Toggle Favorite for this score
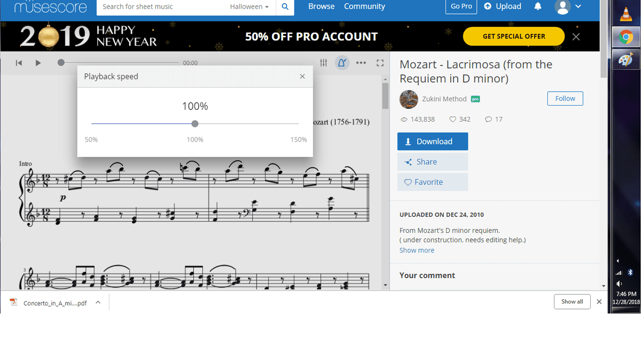644x362 pixels. [x=433, y=182]
